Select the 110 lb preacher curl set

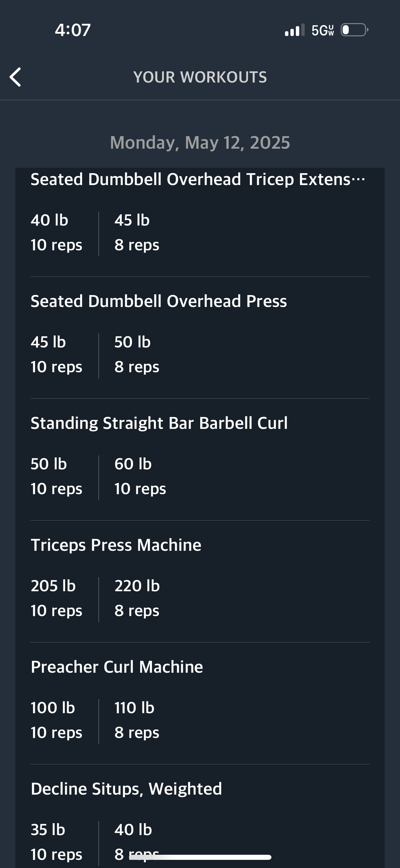(137, 720)
